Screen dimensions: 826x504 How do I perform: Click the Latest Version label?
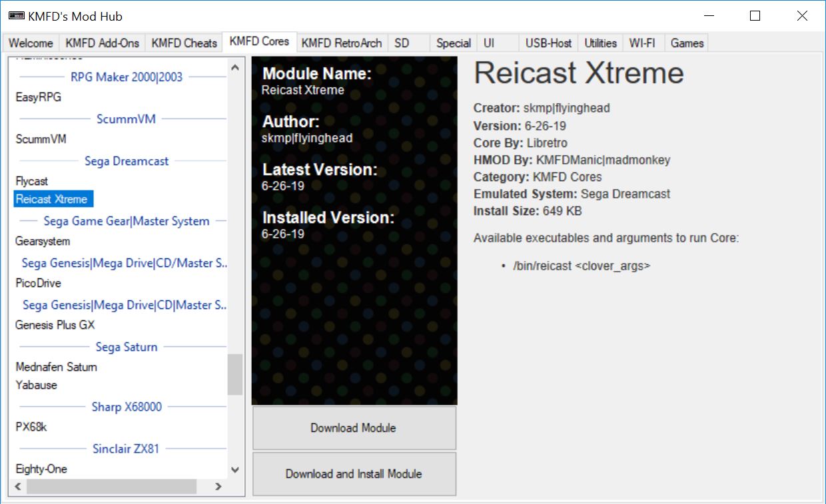pyautogui.click(x=320, y=170)
